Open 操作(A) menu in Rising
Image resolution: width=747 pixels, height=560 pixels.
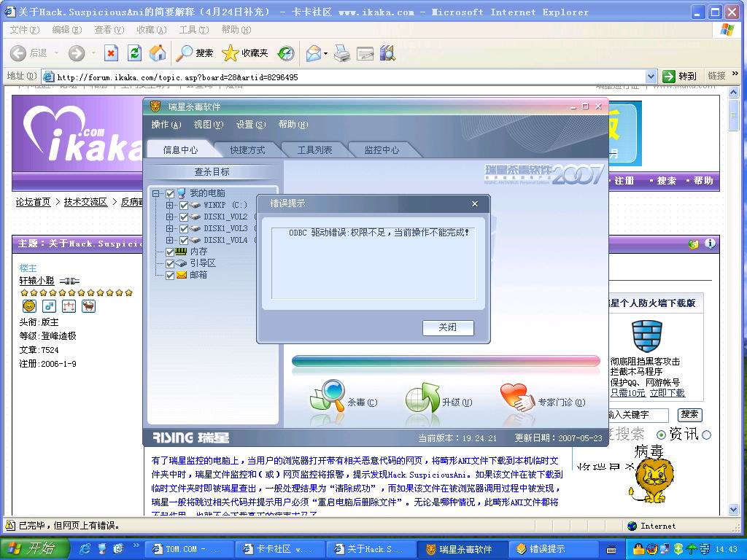[x=166, y=125]
